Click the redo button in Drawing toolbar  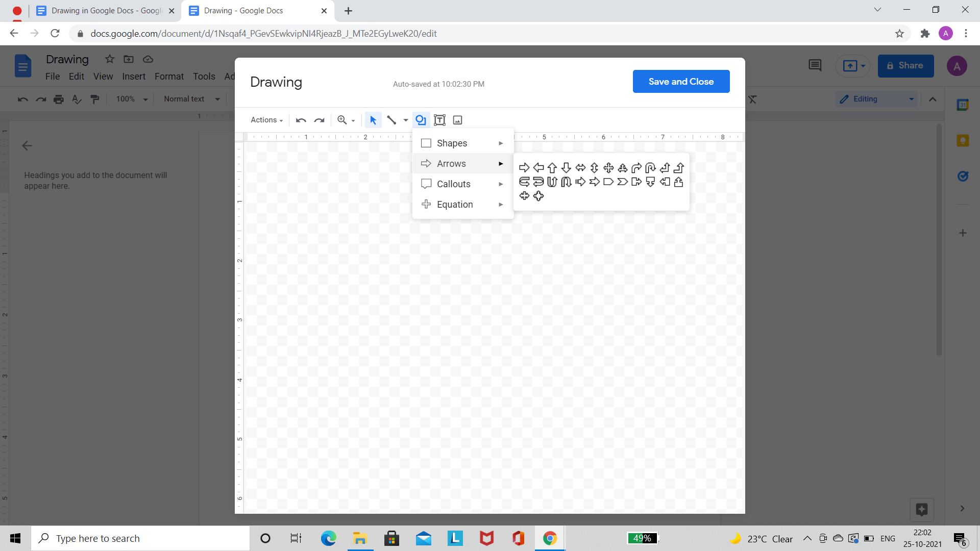318,120
